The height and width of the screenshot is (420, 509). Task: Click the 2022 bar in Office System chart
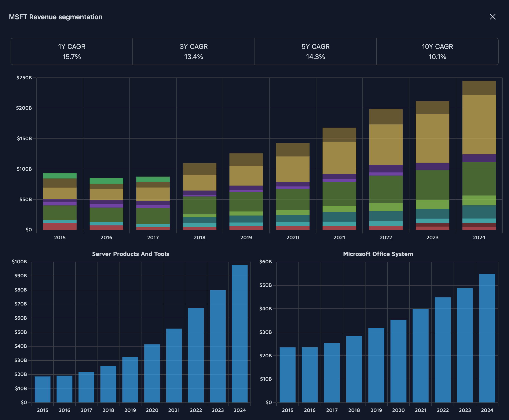443,350
